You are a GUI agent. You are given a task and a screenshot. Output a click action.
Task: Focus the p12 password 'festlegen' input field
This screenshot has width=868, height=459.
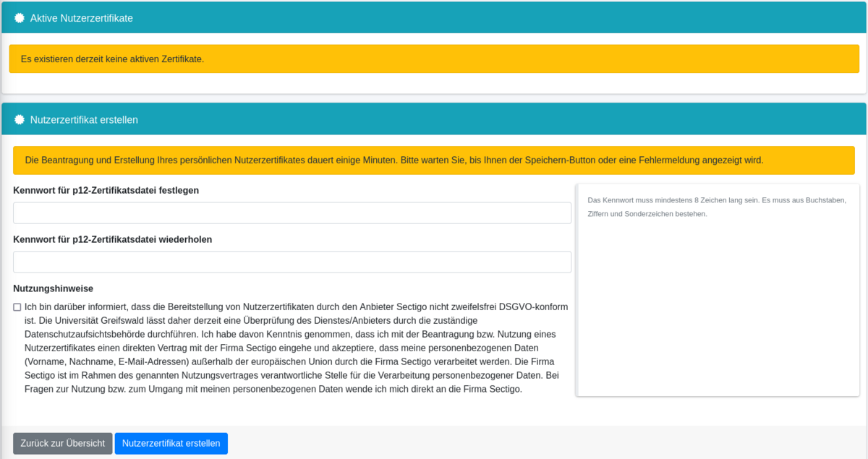pyautogui.click(x=292, y=213)
